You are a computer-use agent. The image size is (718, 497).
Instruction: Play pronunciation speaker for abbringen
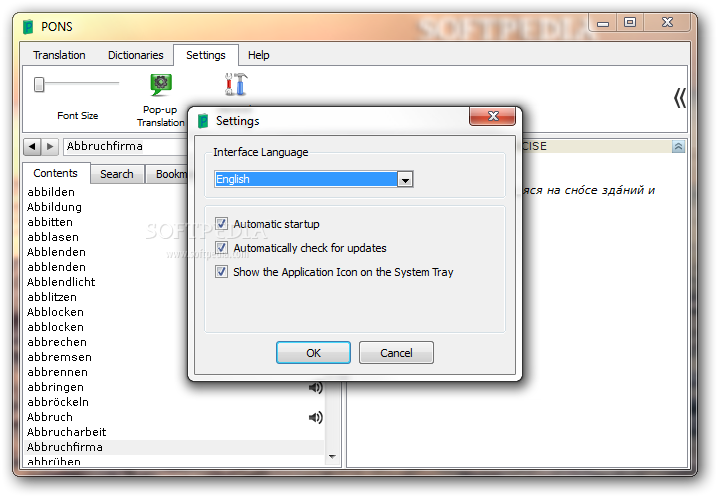(315, 388)
